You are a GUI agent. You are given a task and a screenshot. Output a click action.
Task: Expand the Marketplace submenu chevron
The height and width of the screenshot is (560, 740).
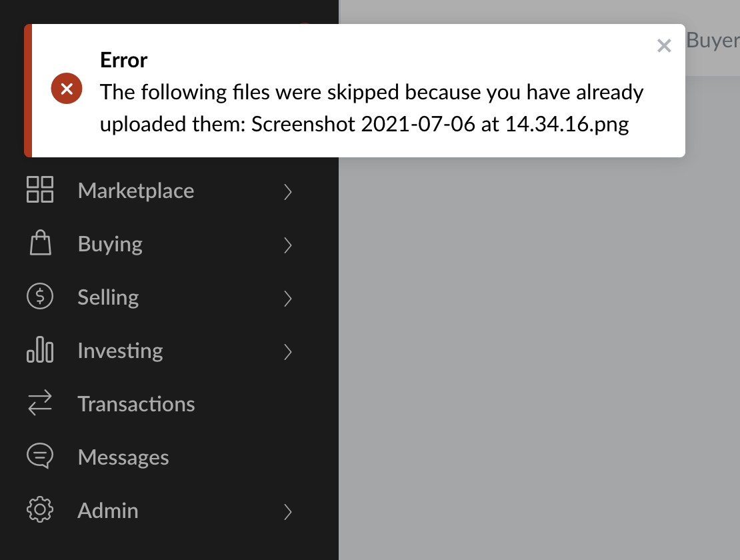(x=288, y=191)
